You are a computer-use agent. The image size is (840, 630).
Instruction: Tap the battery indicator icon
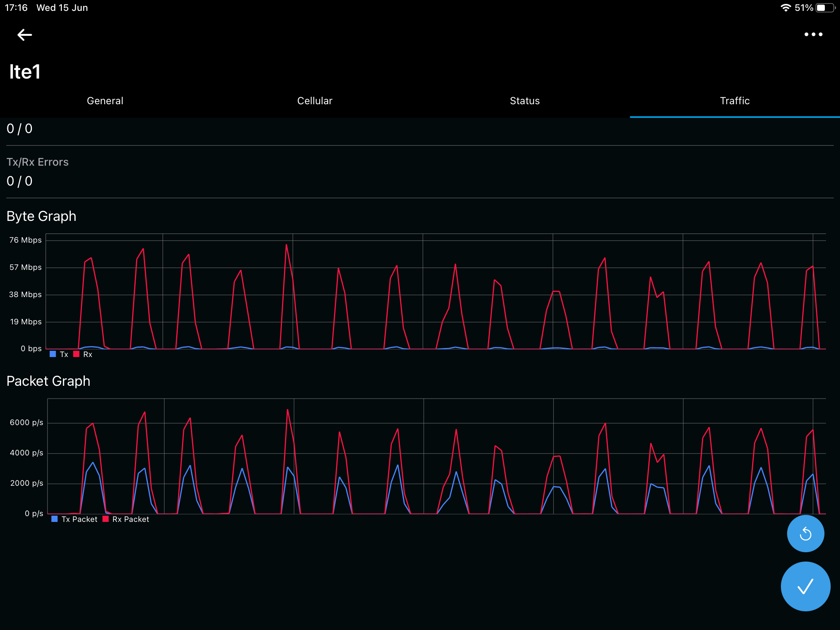(825, 8)
